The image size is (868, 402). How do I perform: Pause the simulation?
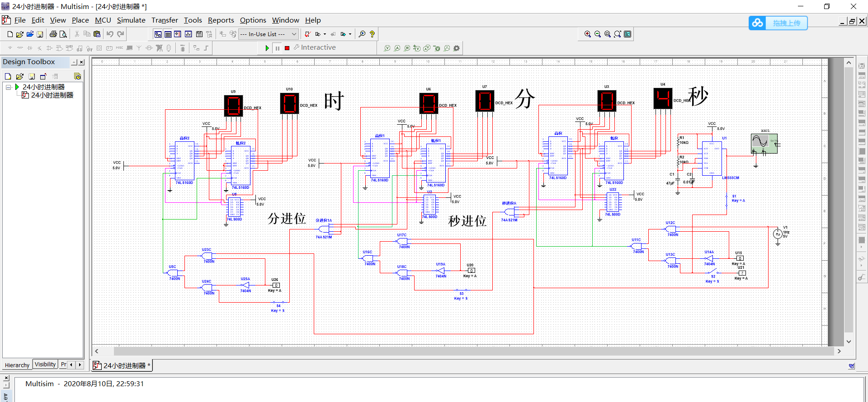coord(277,48)
